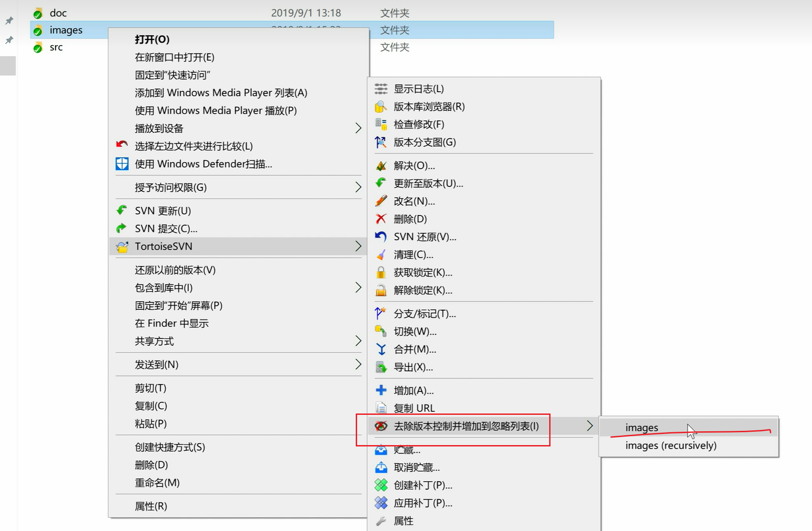Click the Rename pencil icon
Viewport: 812px width, 531px height.
[381, 201]
